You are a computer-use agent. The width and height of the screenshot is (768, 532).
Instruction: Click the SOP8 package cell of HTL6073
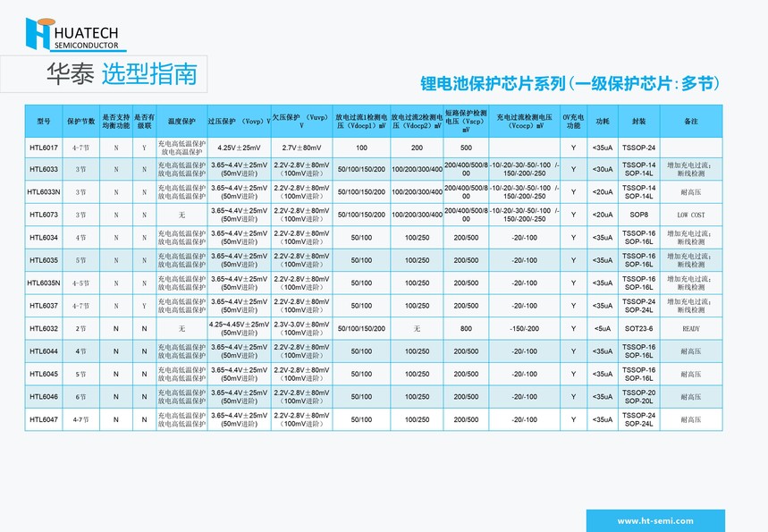tap(638, 215)
